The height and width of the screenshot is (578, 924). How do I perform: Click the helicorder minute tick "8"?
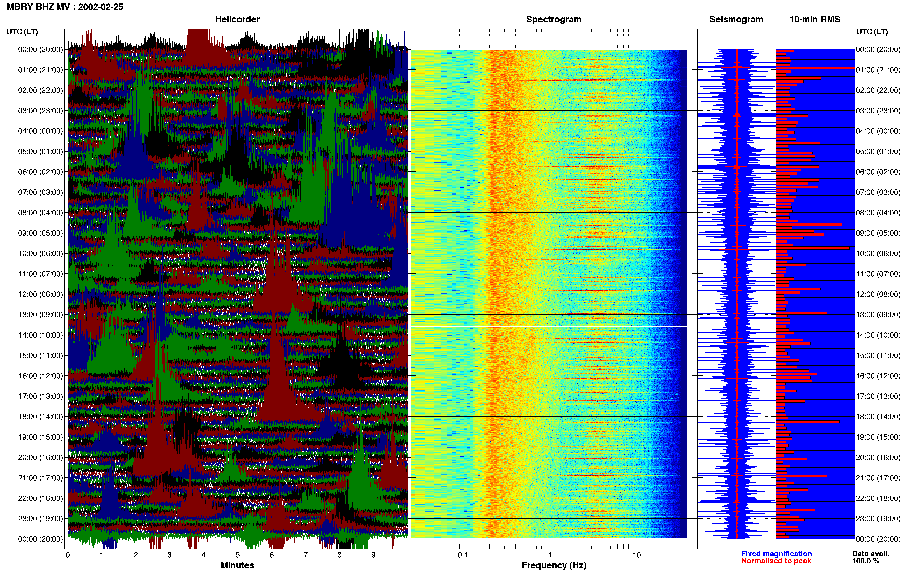(339, 555)
